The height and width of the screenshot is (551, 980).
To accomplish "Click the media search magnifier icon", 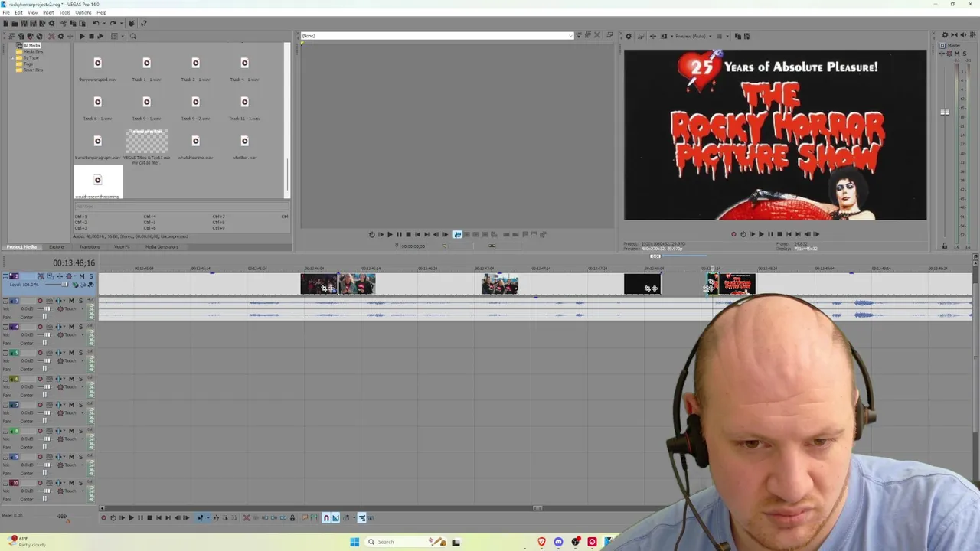I will (132, 36).
